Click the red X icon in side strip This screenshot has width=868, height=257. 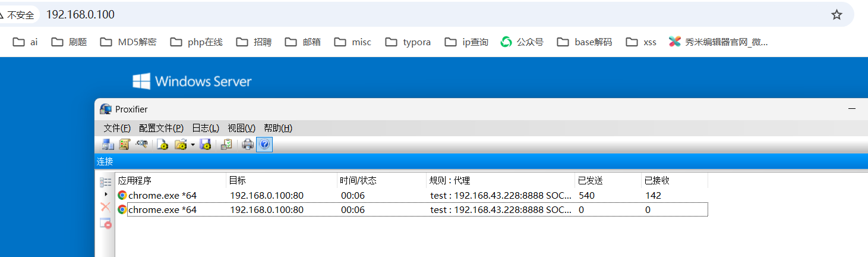coord(105,206)
